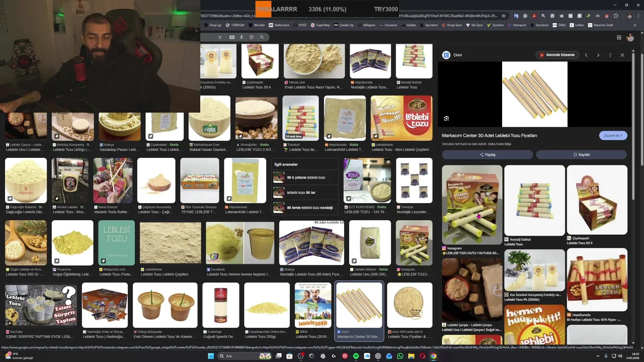Show hidden system tray icons
Image resolution: width=644 pixels, height=362 pixels.
point(599,356)
